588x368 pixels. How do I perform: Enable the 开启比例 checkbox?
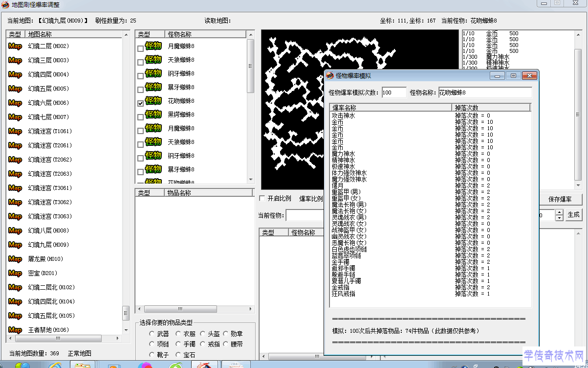point(262,198)
